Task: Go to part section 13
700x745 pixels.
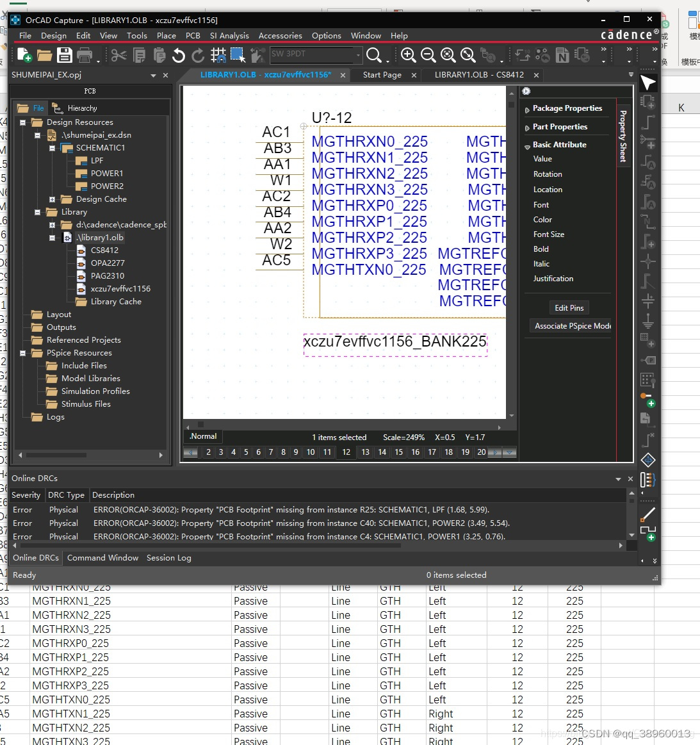Action: [365, 452]
